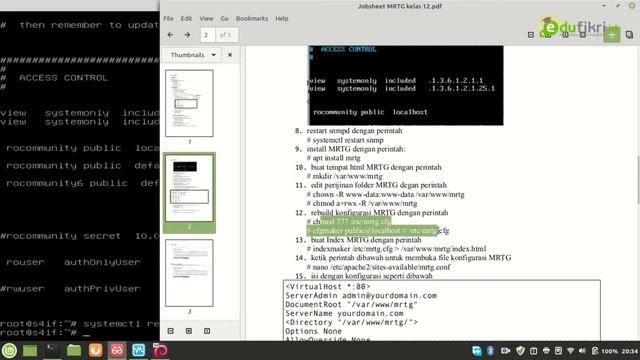Open the File menu
The image size is (640, 360).
click(x=168, y=18)
